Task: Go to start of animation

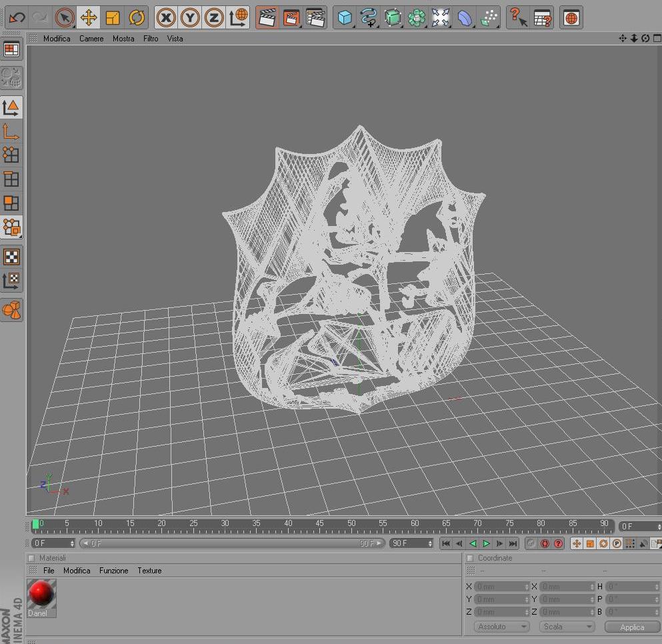Action: pyautogui.click(x=445, y=543)
